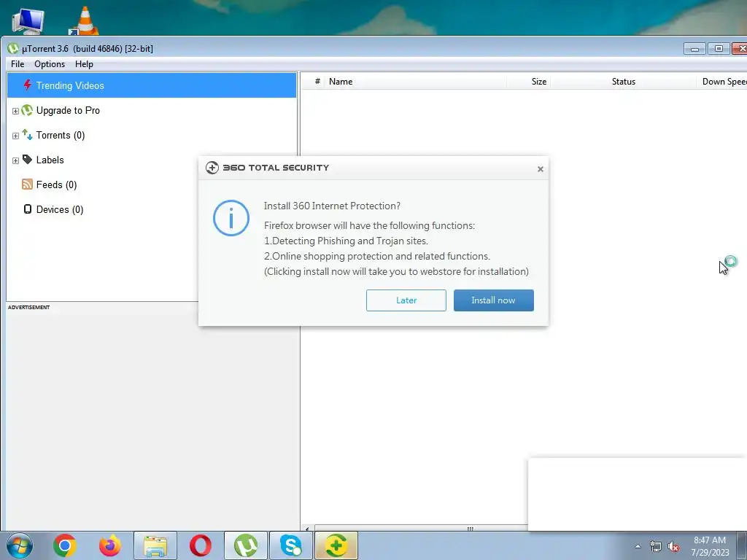747x560 pixels.
Task: Expand the Labels tree node
Action: 15,160
